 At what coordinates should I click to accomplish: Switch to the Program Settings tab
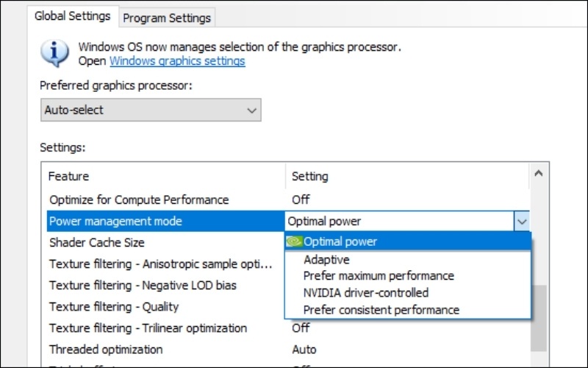[x=167, y=18]
